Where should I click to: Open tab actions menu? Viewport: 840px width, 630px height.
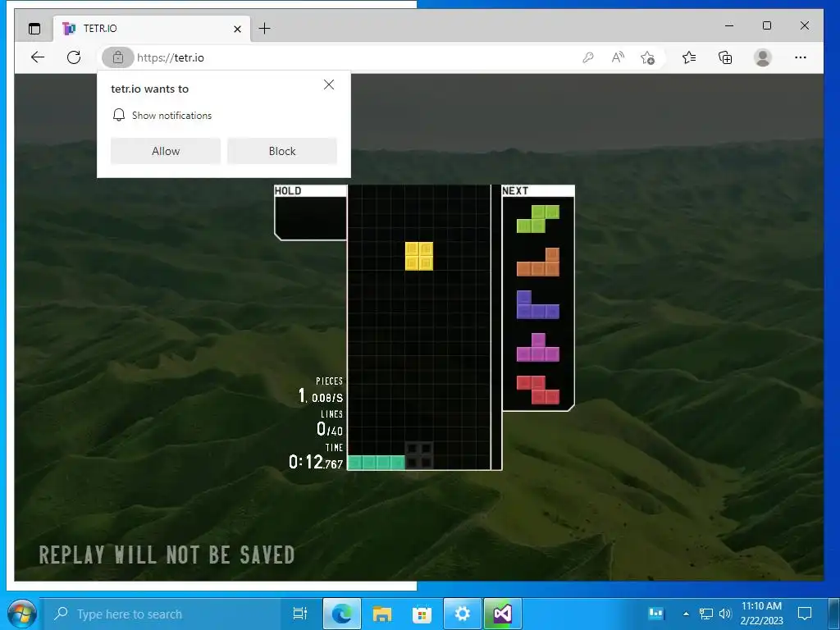[x=34, y=29]
